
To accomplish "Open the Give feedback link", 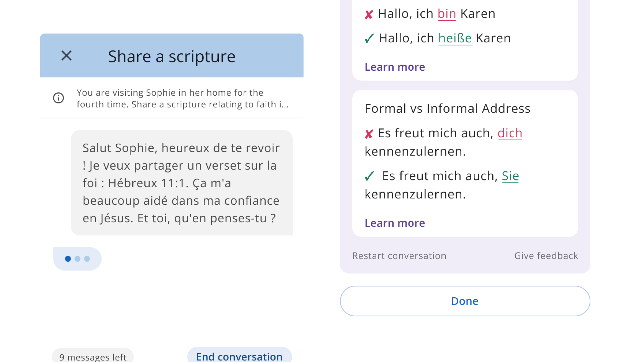I will [x=546, y=256].
